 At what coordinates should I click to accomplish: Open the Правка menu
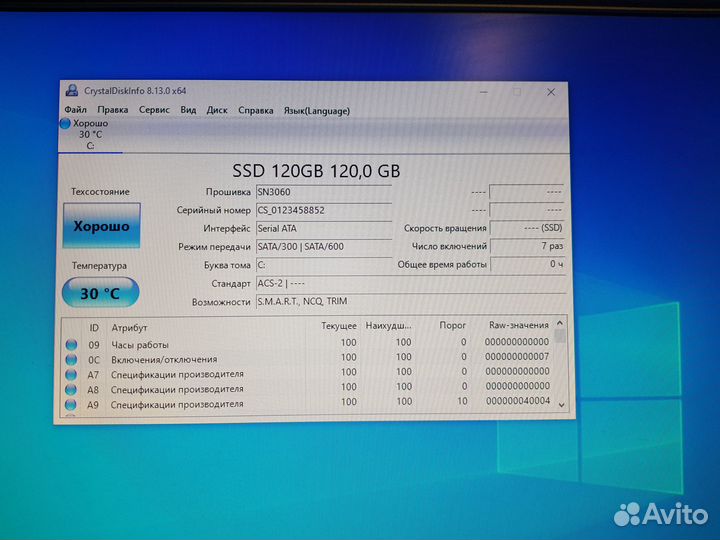tap(112, 110)
